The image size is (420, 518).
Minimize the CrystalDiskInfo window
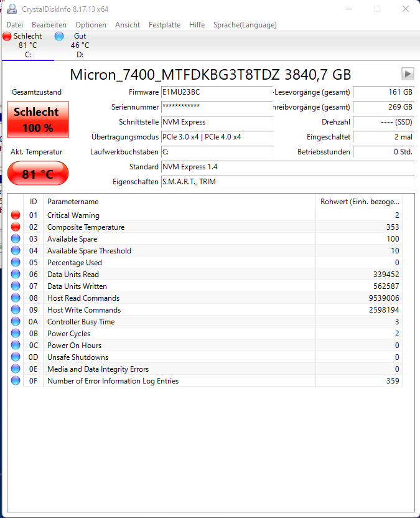pyautogui.click(x=349, y=9)
